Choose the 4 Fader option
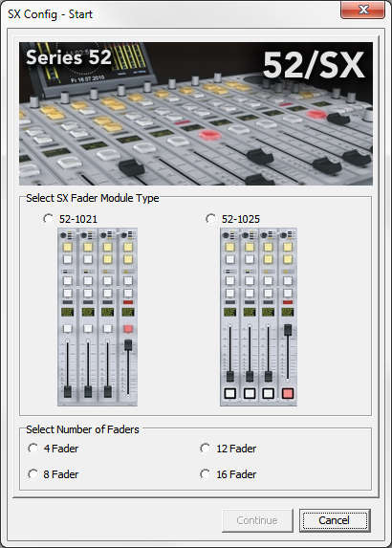 (33, 449)
